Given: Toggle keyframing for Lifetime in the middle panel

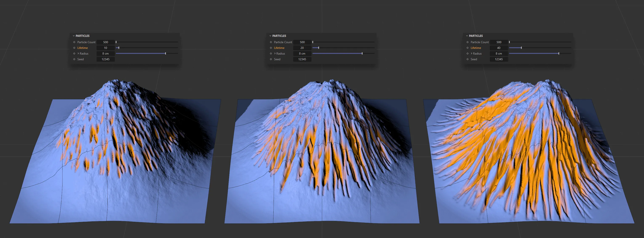Looking at the screenshot, I should 271,48.
